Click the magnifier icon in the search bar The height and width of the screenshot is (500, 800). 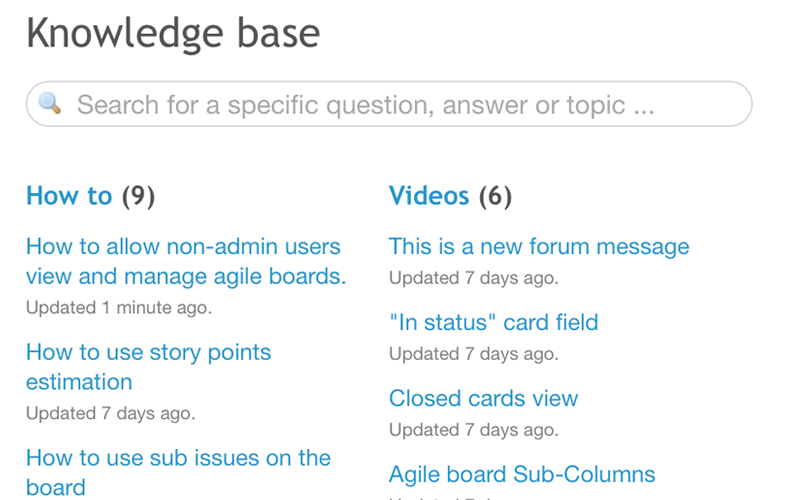[x=50, y=103]
